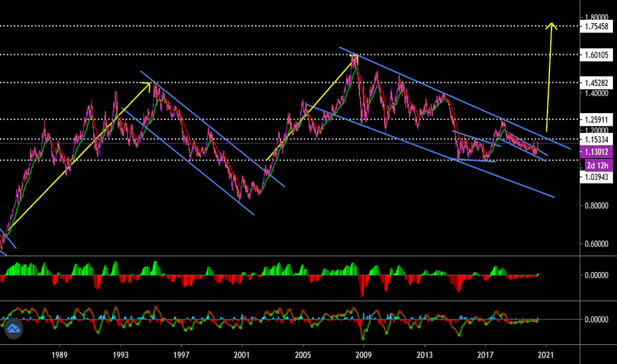Click the 2005 label on time axis
The height and width of the screenshot is (364, 617).
(303, 355)
